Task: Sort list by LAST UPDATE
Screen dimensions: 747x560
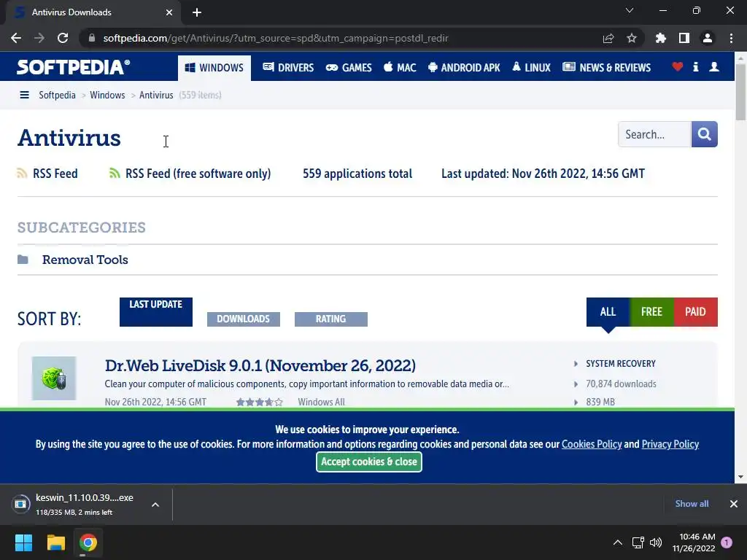Action: tap(156, 312)
